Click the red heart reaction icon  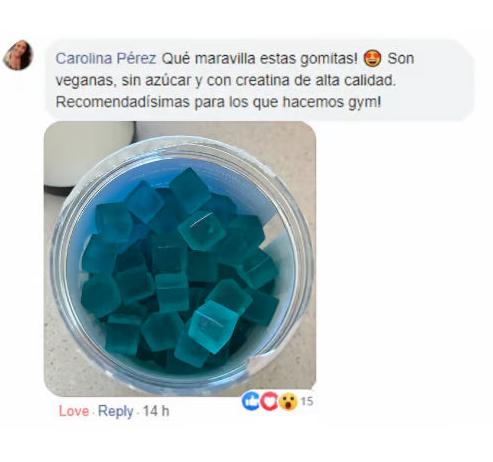pyautogui.click(x=269, y=401)
